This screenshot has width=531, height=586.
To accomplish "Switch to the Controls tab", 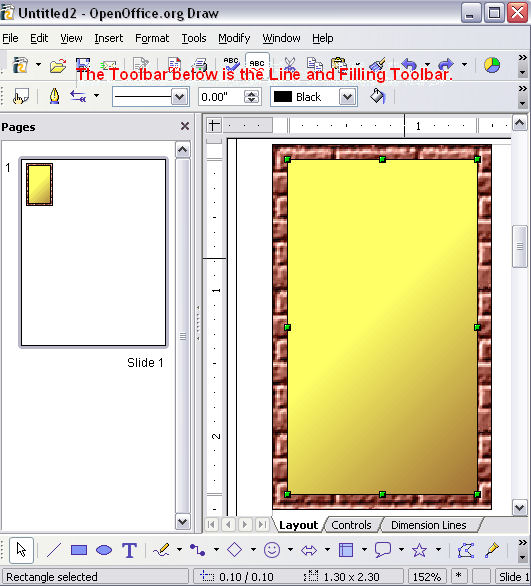I will pos(351,525).
